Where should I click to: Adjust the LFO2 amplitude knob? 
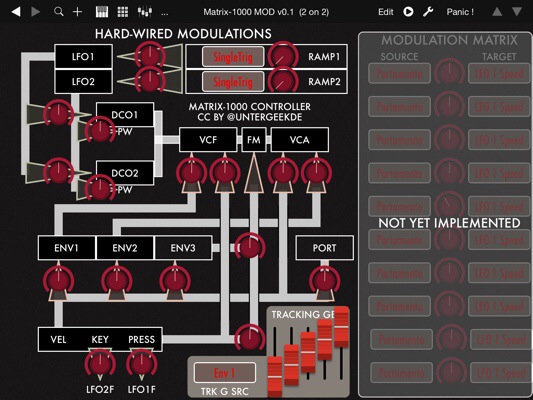coord(150,81)
